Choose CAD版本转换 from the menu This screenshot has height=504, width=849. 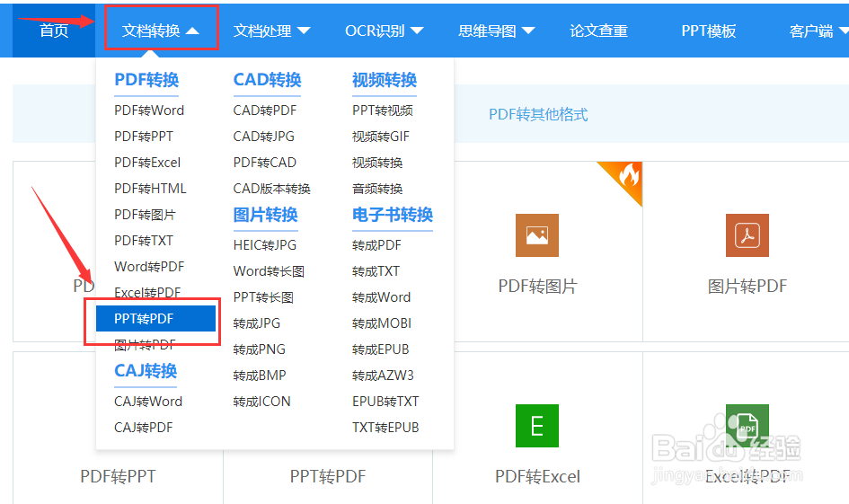272,189
